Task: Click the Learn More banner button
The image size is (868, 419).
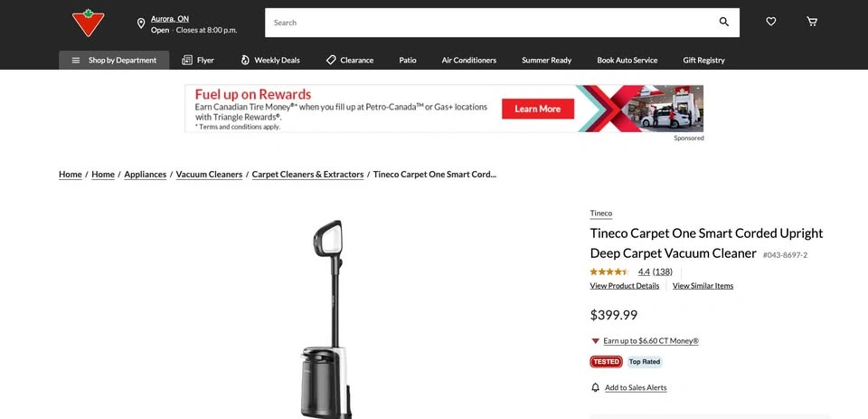Action: [537, 109]
